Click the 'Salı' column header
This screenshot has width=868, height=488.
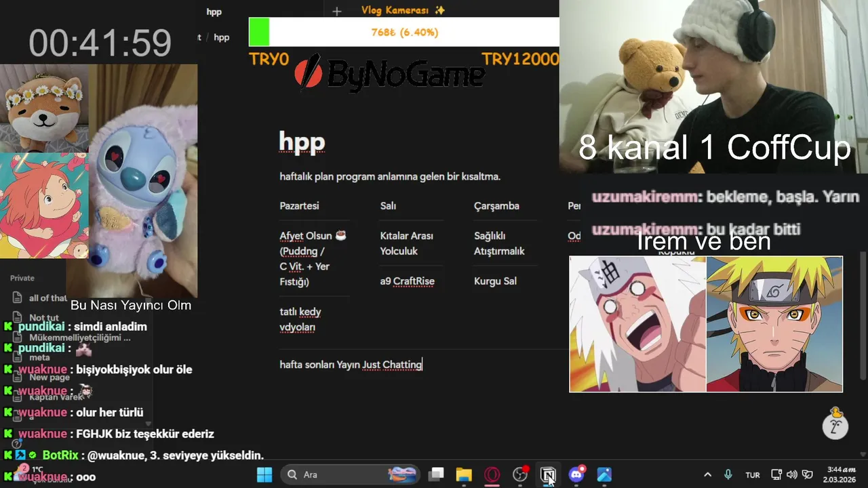coord(388,206)
